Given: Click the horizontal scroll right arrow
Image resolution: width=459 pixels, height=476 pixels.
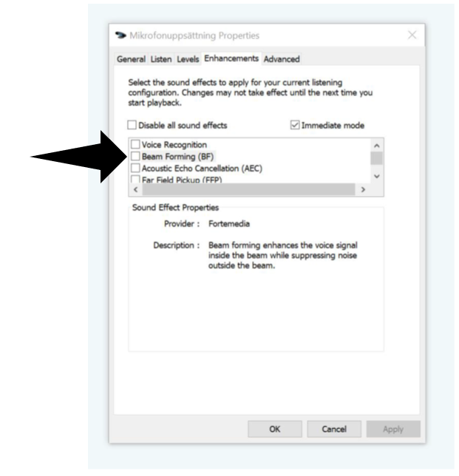Looking at the screenshot, I should click(363, 190).
